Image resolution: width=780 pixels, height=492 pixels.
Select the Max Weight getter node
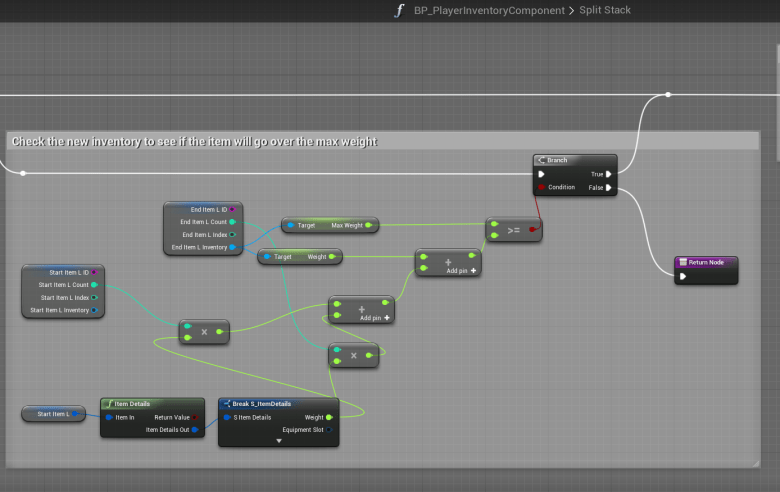point(329,226)
